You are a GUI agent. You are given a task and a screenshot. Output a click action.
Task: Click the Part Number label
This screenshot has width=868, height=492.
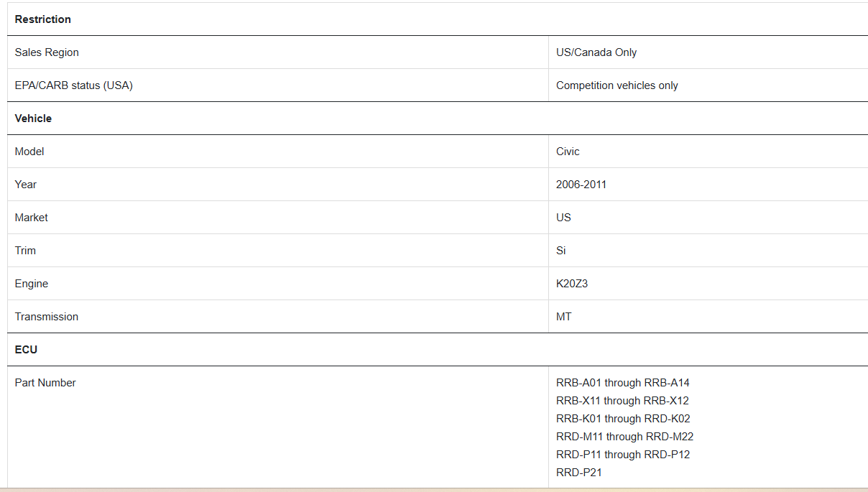(45, 383)
